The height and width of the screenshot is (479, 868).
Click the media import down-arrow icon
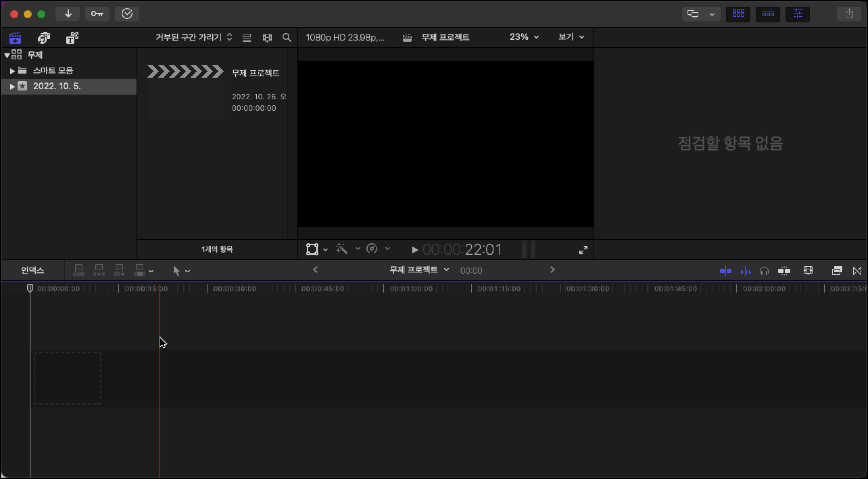click(68, 14)
